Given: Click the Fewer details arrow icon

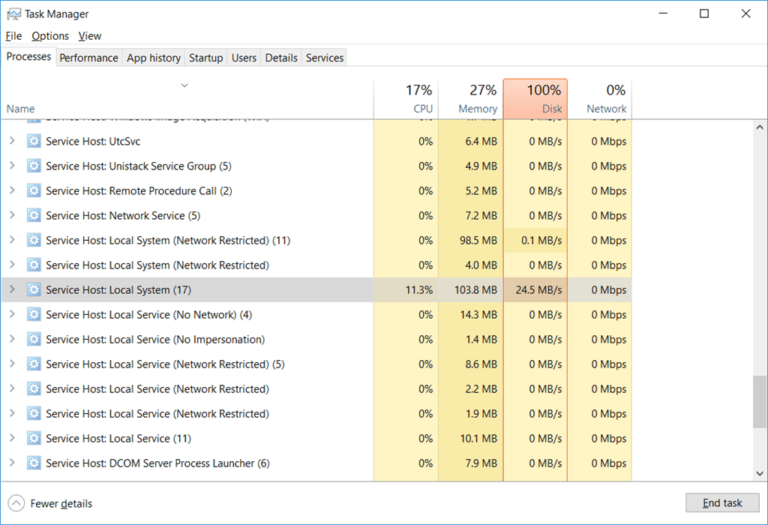Looking at the screenshot, I should [x=16, y=503].
